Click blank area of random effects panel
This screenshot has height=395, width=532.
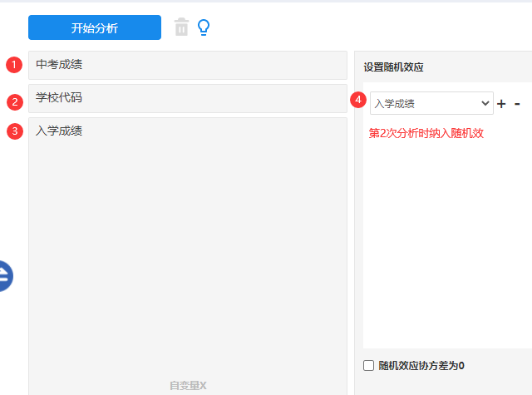pos(445,249)
